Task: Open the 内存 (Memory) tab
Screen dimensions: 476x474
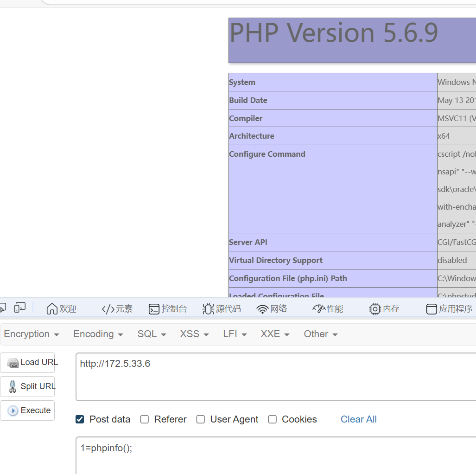Action: [x=384, y=309]
